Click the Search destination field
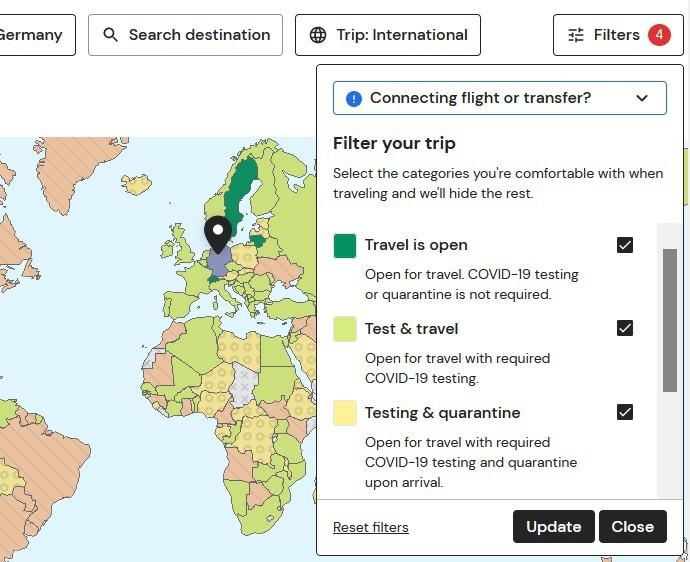Viewport: 690px width, 562px height. (199, 35)
